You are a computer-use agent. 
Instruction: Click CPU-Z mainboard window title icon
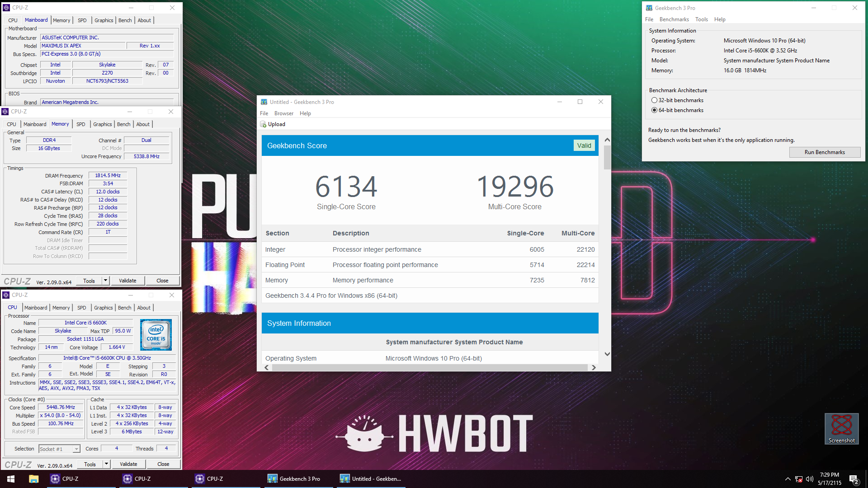[x=6, y=8]
